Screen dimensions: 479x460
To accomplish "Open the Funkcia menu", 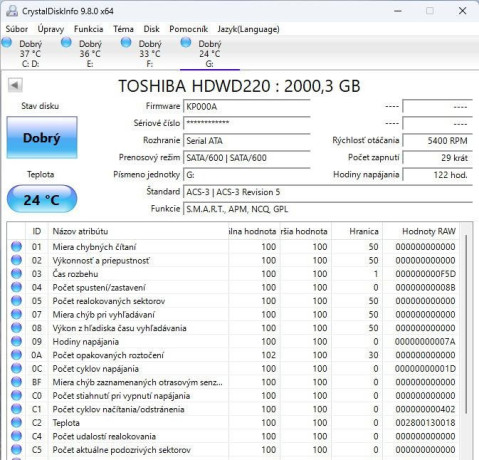I will pos(88,29).
